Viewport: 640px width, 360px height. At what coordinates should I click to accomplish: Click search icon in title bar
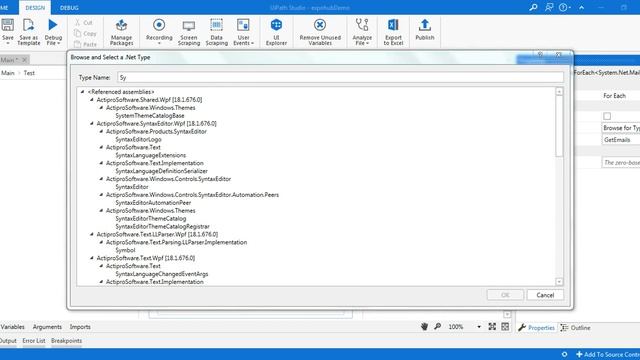pos(533,7)
